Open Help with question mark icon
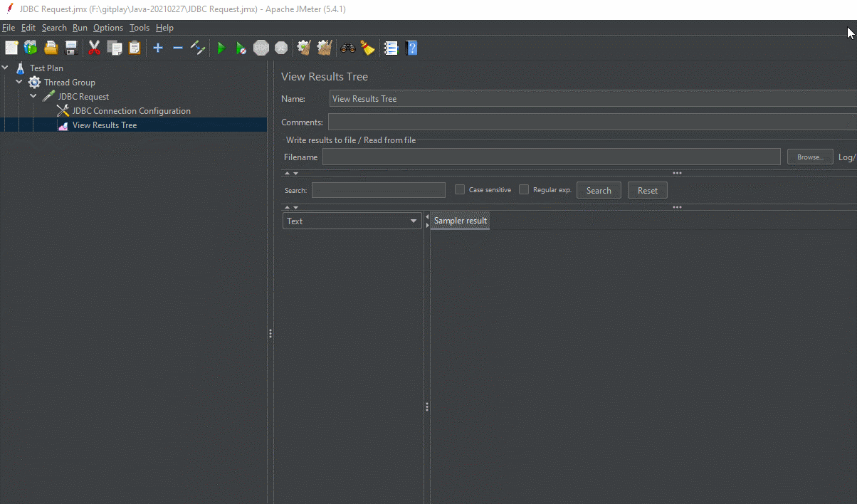The height and width of the screenshot is (504, 857). click(411, 48)
